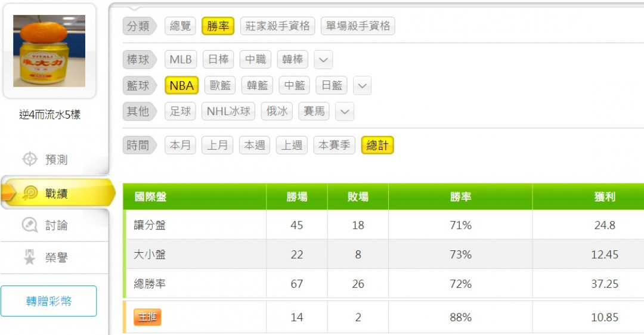Choose the 中籃 league filter
This screenshot has height=335, width=644.
point(295,85)
